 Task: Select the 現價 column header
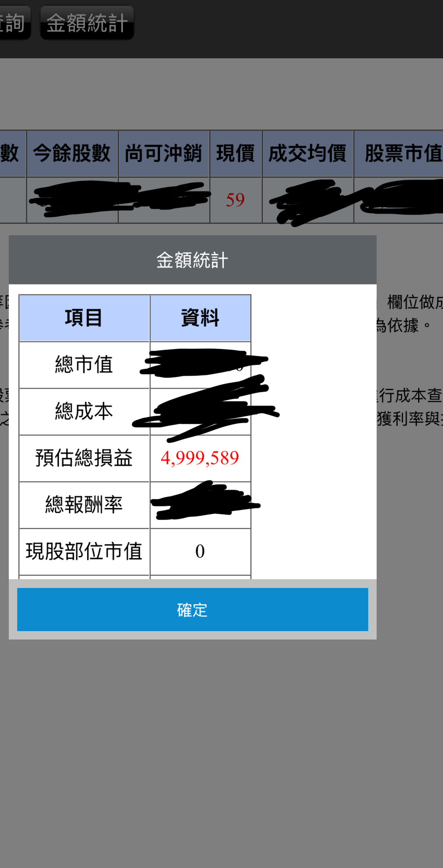236,154
